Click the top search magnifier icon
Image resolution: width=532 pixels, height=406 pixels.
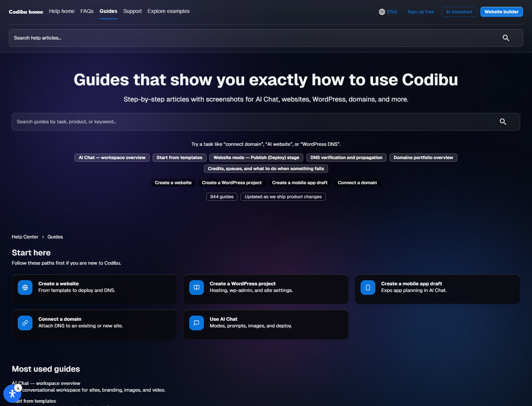(x=506, y=38)
